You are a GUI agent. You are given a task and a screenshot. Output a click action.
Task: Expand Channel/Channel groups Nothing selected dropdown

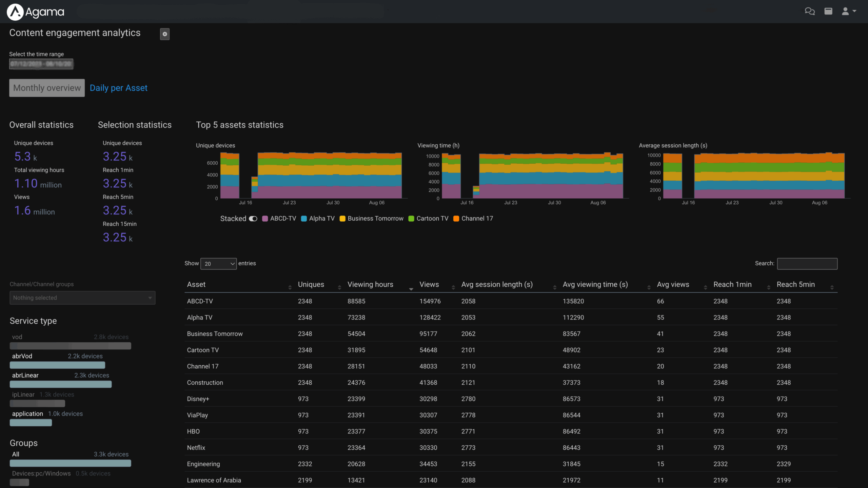pyautogui.click(x=82, y=298)
